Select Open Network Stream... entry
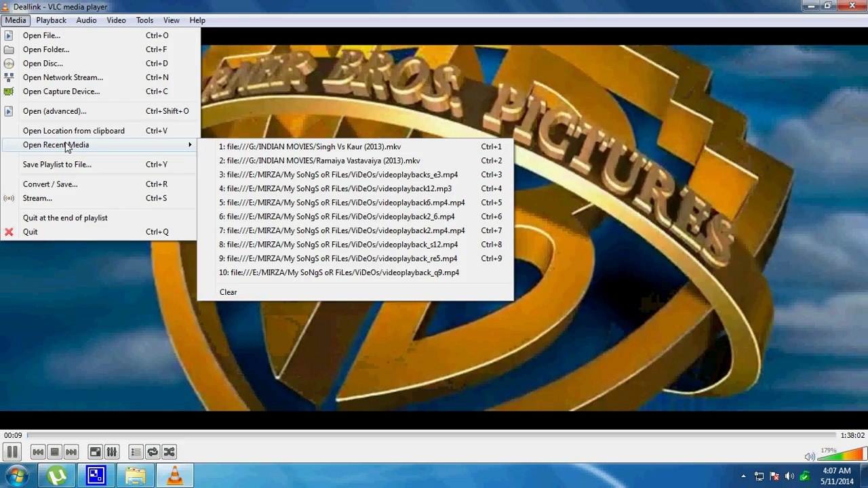The height and width of the screenshot is (488, 868). pyautogui.click(x=99, y=77)
